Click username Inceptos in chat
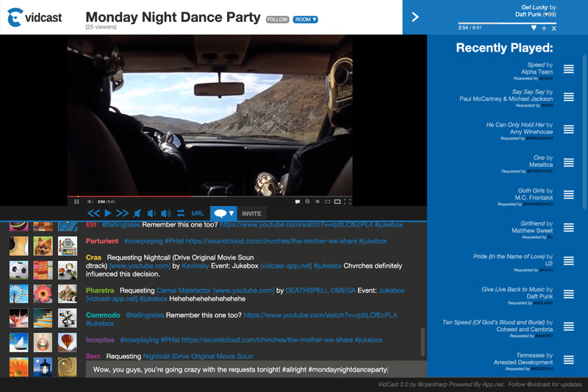588x392 pixels. [x=100, y=340]
